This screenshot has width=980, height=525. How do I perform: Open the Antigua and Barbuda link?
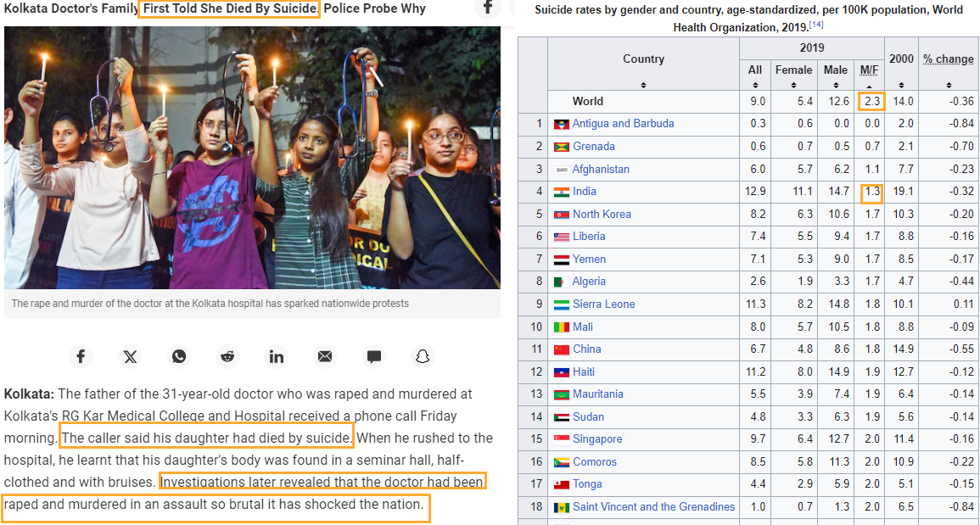[x=623, y=124]
